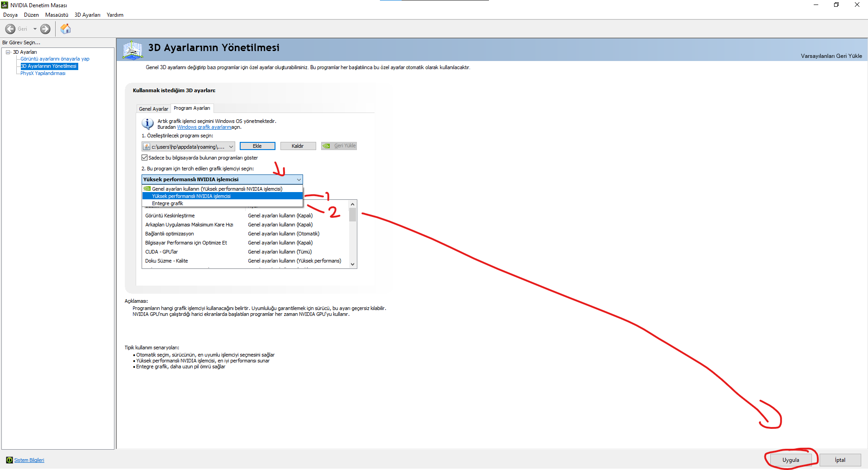The image size is (868, 470).
Task: Restore down the NVIDIA control panel window
Action: pyautogui.click(x=836, y=5)
